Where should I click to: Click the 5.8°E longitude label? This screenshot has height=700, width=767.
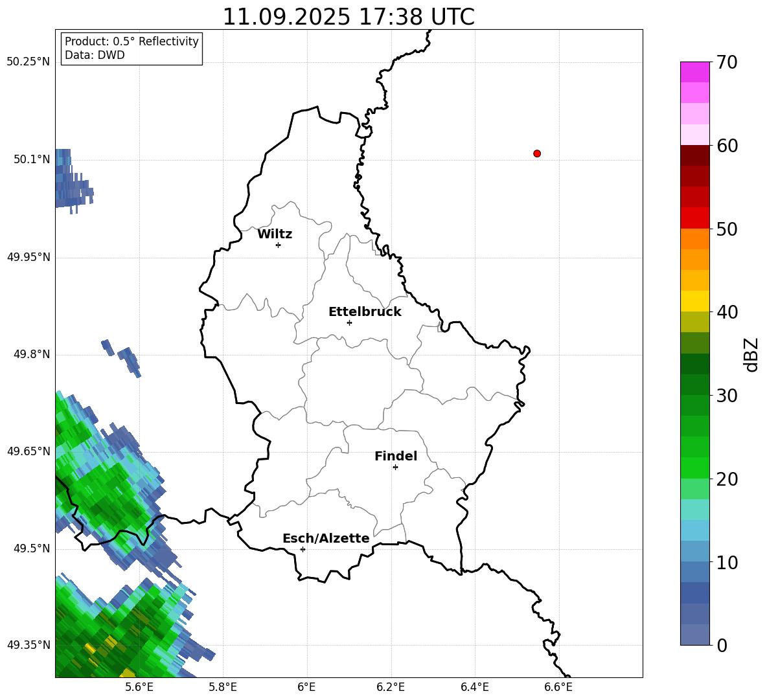pos(223,687)
